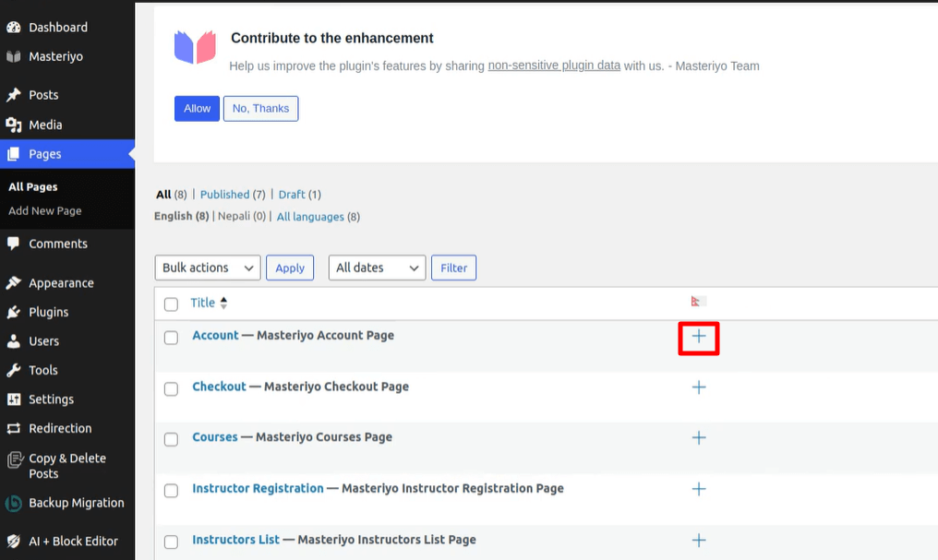Check the Account page row checkbox
938x560 pixels.
171,338
